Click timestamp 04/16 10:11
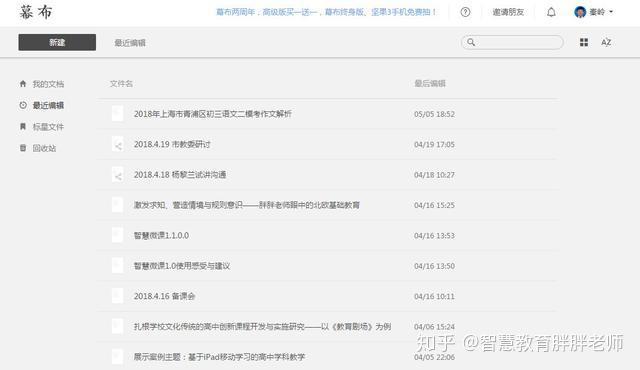This screenshot has width=640, height=370. pos(434,297)
